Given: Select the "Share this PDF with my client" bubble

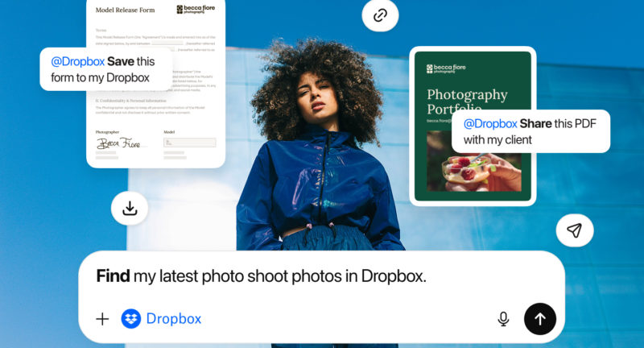Looking at the screenshot, I should point(530,131).
